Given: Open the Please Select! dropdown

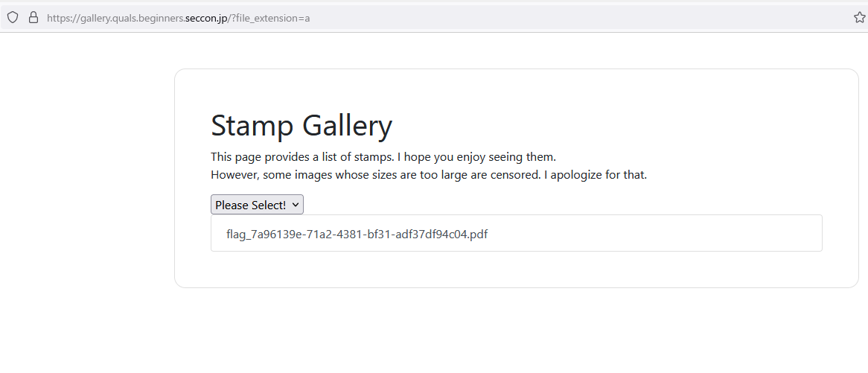Looking at the screenshot, I should [x=257, y=205].
